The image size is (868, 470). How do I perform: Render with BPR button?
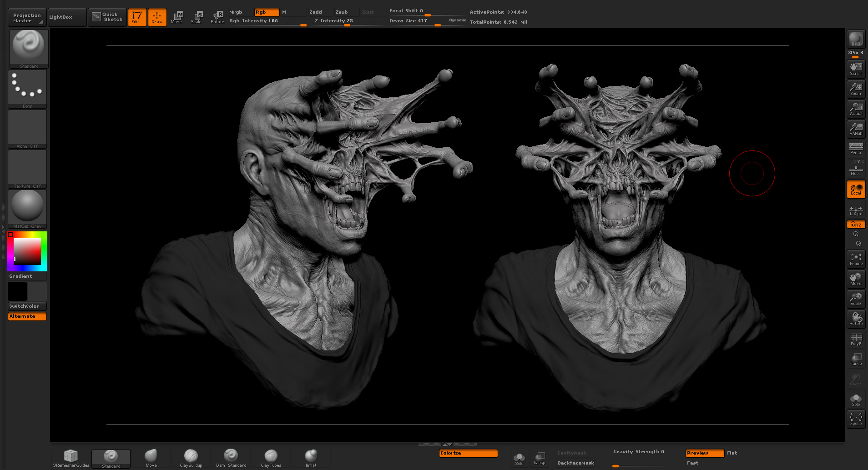click(x=856, y=39)
